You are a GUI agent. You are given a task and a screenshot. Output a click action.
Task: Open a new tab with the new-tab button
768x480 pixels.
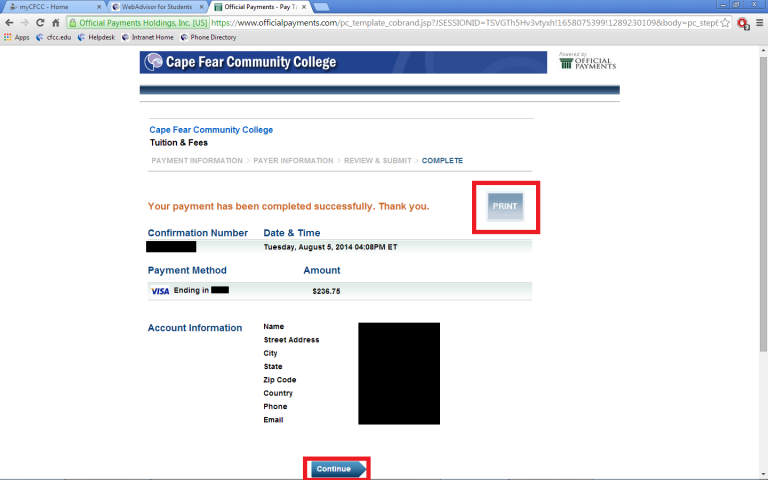tap(321, 7)
